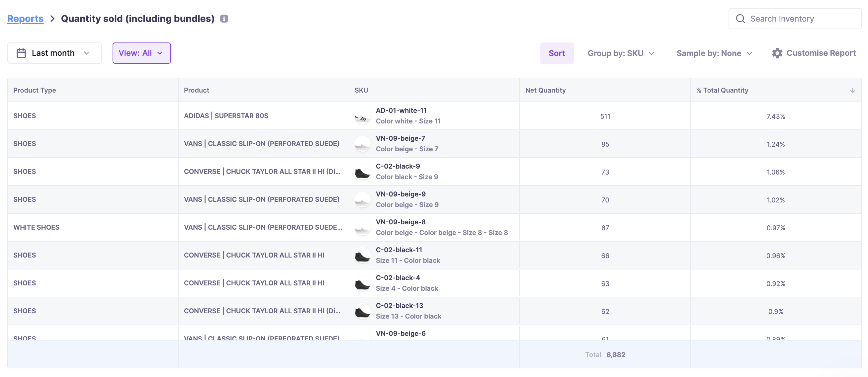Expand the View: All dropdown

coord(141,53)
